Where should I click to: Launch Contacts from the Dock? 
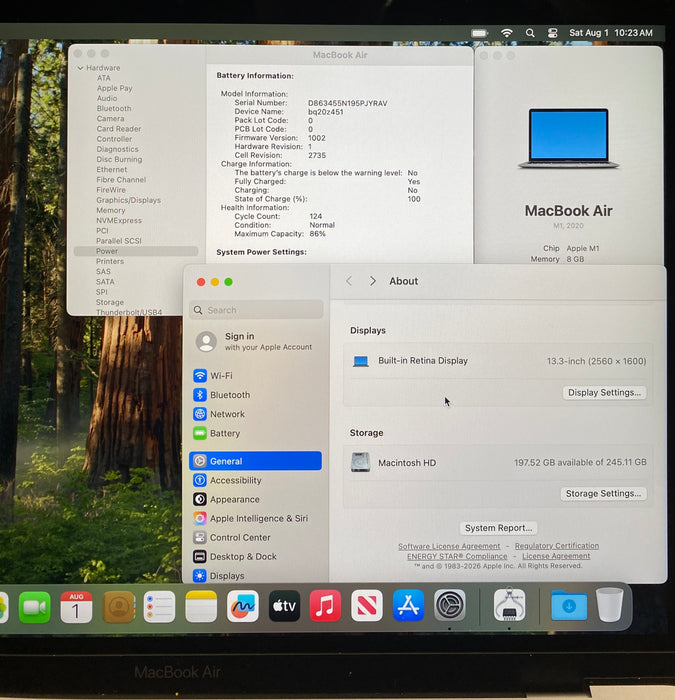point(118,607)
